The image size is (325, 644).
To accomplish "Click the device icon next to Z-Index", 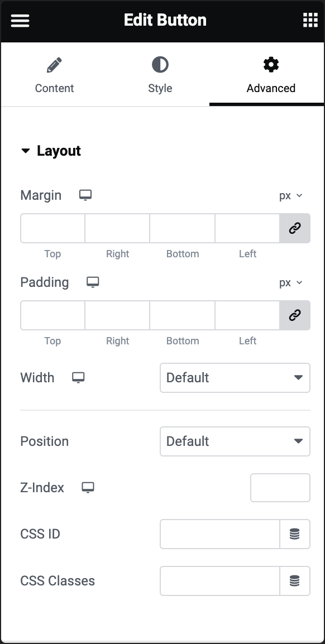I will [88, 487].
